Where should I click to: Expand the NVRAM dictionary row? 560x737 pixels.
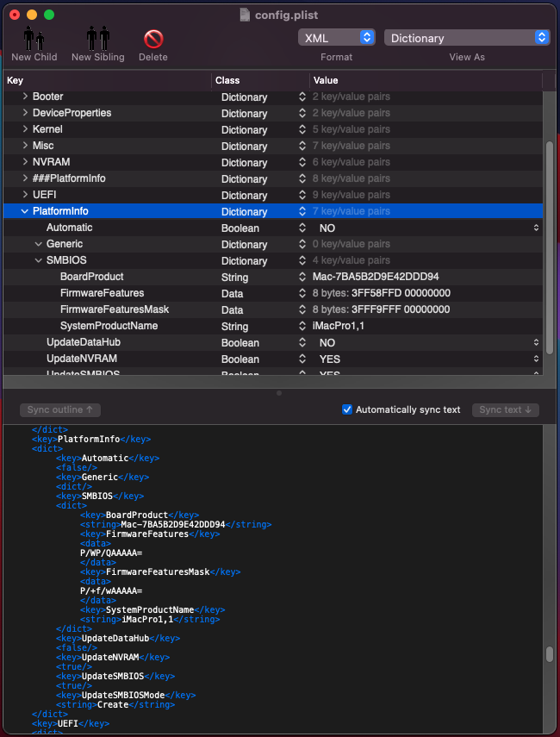[x=25, y=162]
